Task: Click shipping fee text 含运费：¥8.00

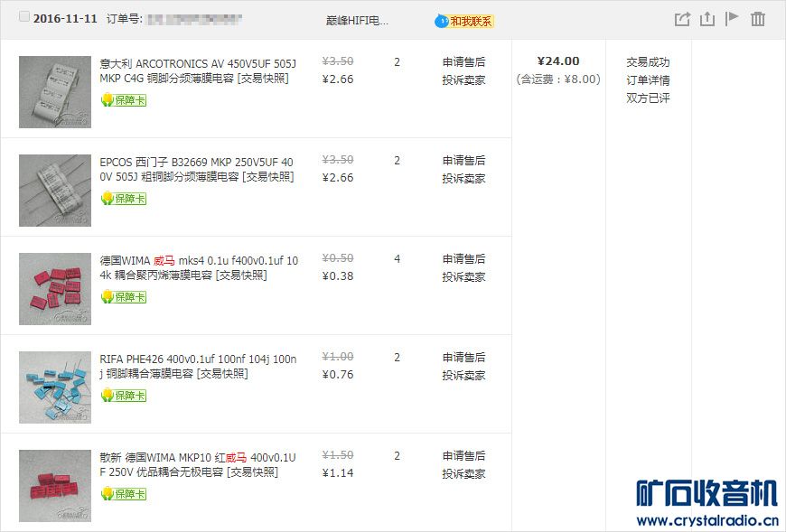Action: (x=558, y=79)
